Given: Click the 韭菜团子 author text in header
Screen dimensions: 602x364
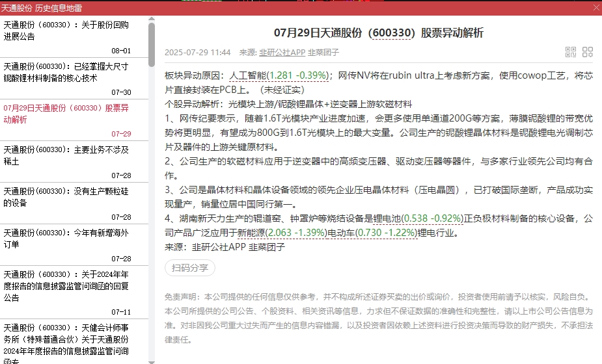Looking at the screenshot, I should point(323,53).
